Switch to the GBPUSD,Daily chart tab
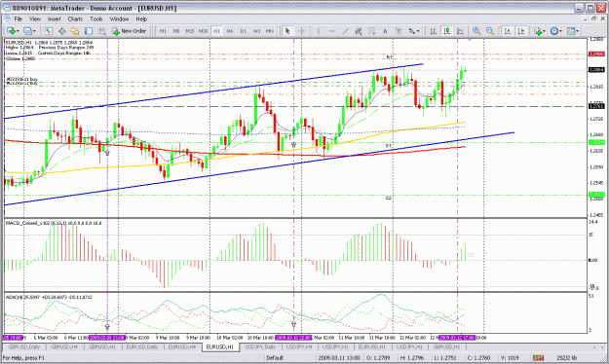Screen dimensions: 609x364 (24, 346)
